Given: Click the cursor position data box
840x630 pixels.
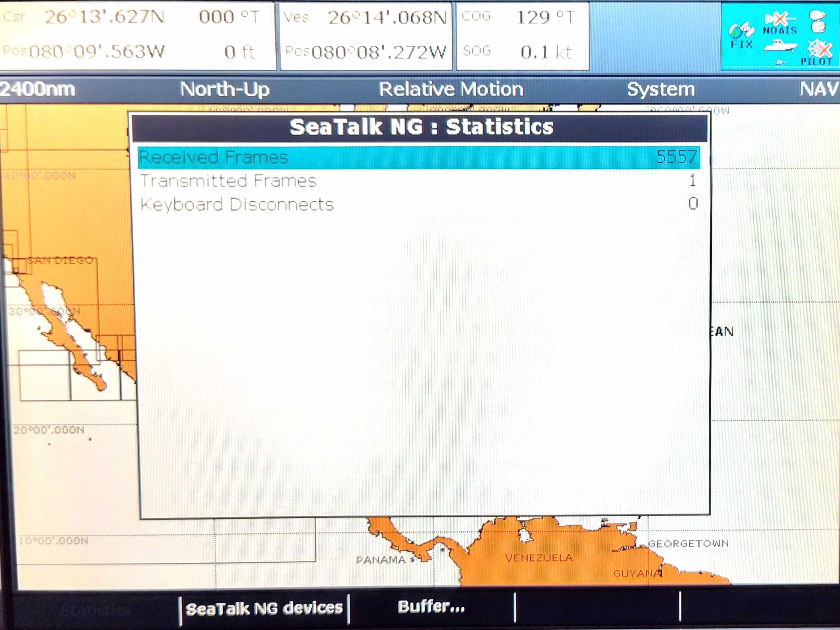Looking at the screenshot, I should coord(137,35).
